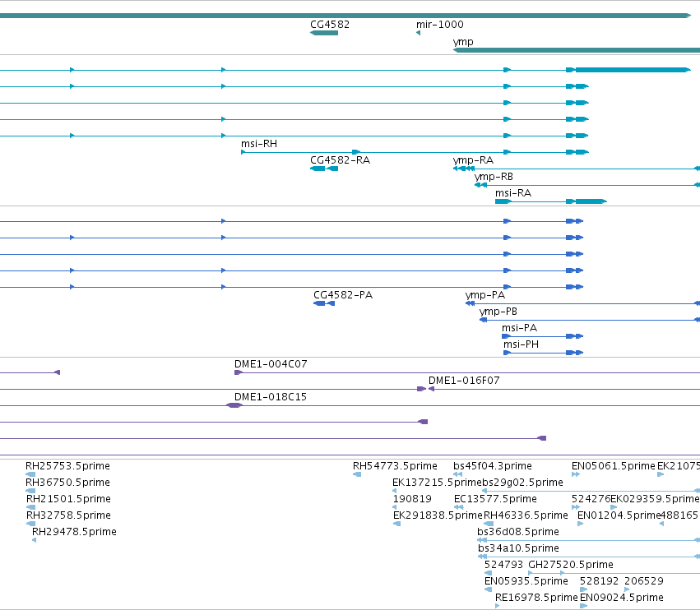
Task: Select the RE16978.5prime EST label
Action: click(536, 598)
